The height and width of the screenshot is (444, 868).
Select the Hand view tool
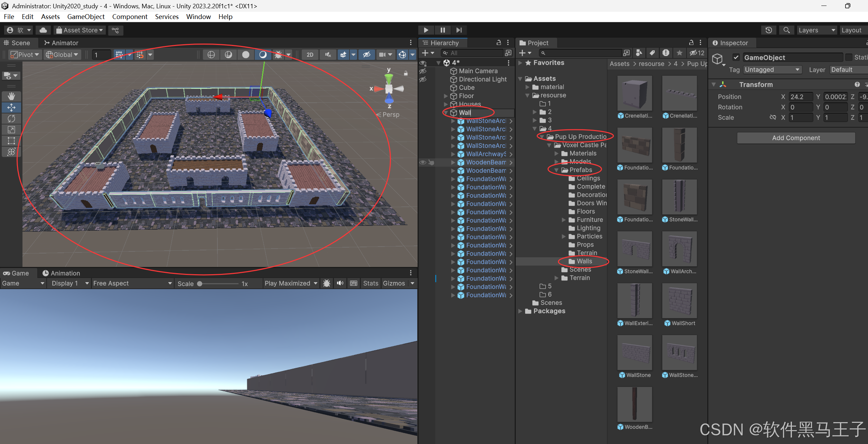pyautogui.click(x=11, y=96)
